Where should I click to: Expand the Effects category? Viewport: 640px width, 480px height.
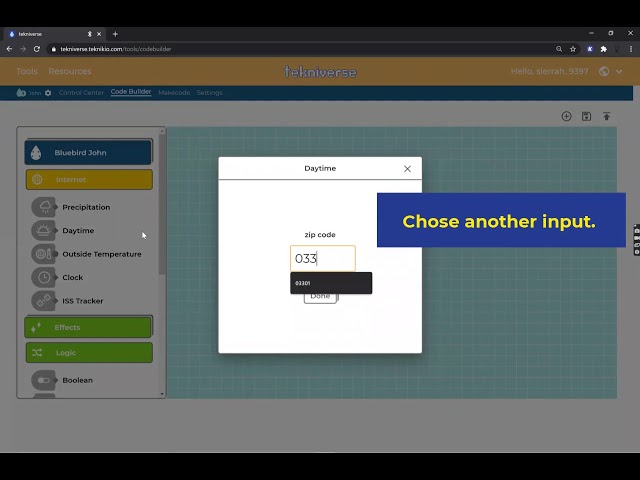[x=88, y=327]
